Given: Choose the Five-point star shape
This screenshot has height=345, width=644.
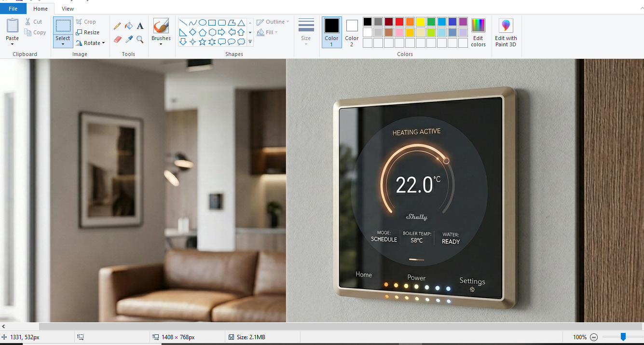Looking at the screenshot, I should pyautogui.click(x=203, y=42).
